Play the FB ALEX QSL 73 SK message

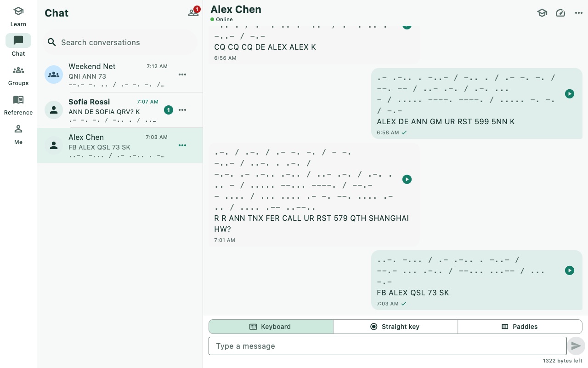pyautogui.click(x=570, y=270)
